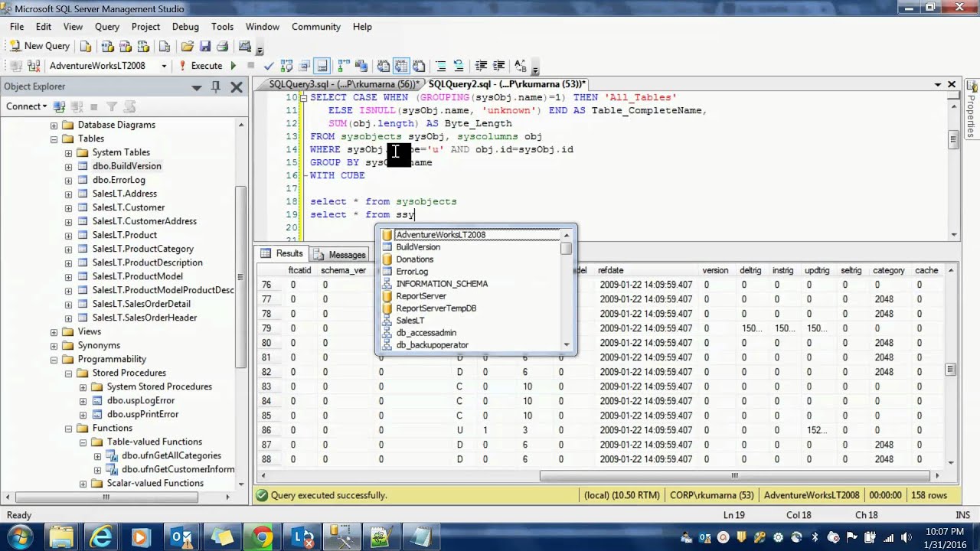Toggle Include Actual Execution Plan
This screenshot has width=980, height=551.
(342, 66)
